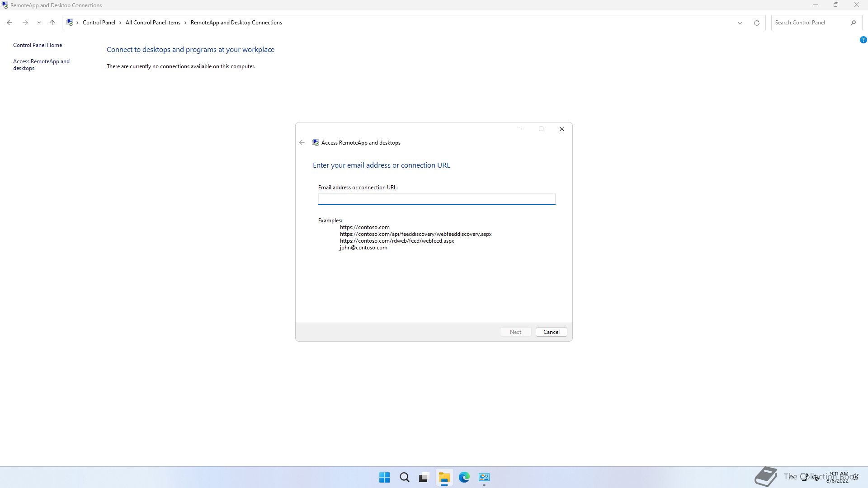Expand recent locations dropdown chevron
868x488 pixels.
pos(39,23)
